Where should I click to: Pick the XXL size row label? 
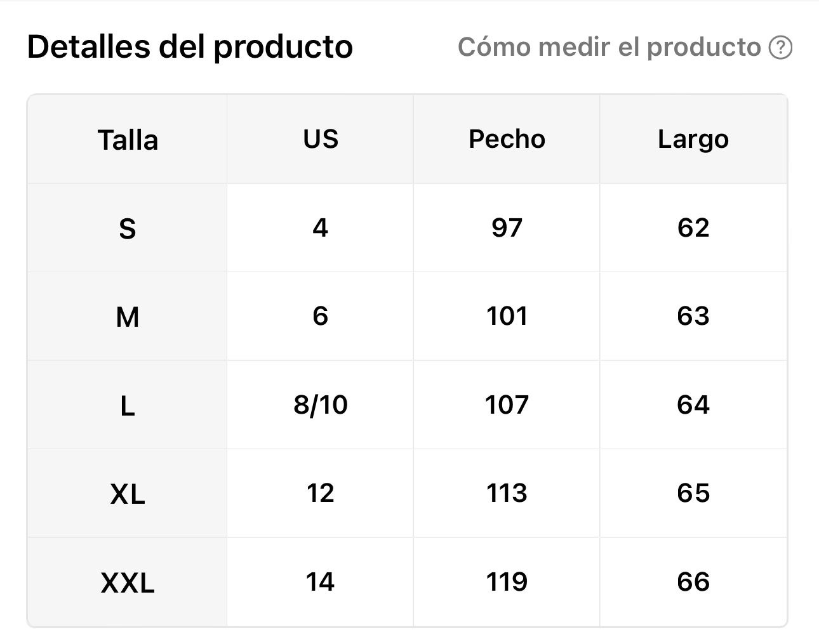point(128,582)
